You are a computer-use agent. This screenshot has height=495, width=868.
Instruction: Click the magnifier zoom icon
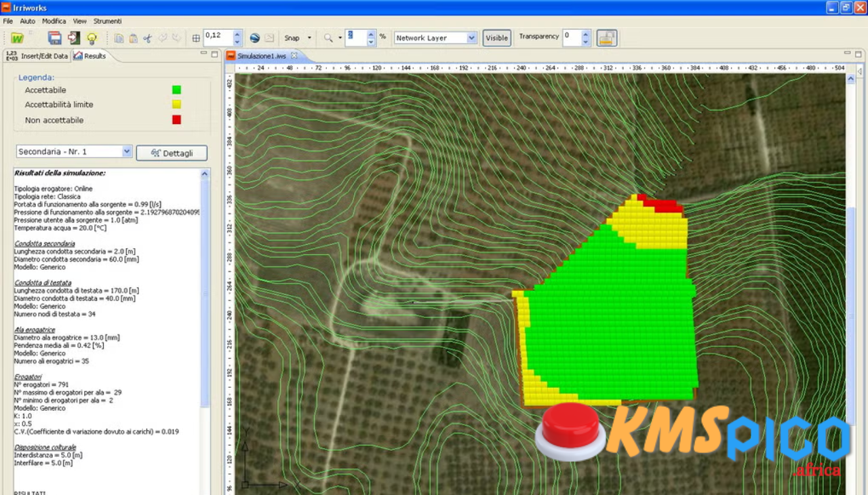(328, 38)
